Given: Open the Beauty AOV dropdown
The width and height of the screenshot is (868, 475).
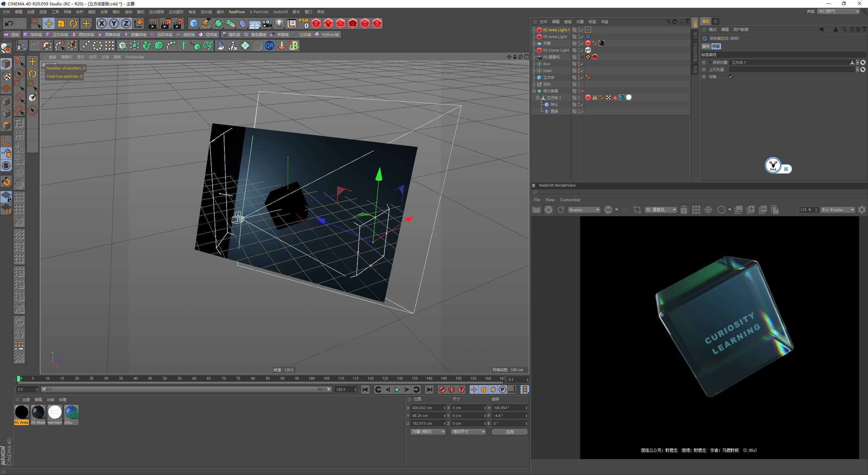Looking at the screenshot, I should click(x=584, y=210).
